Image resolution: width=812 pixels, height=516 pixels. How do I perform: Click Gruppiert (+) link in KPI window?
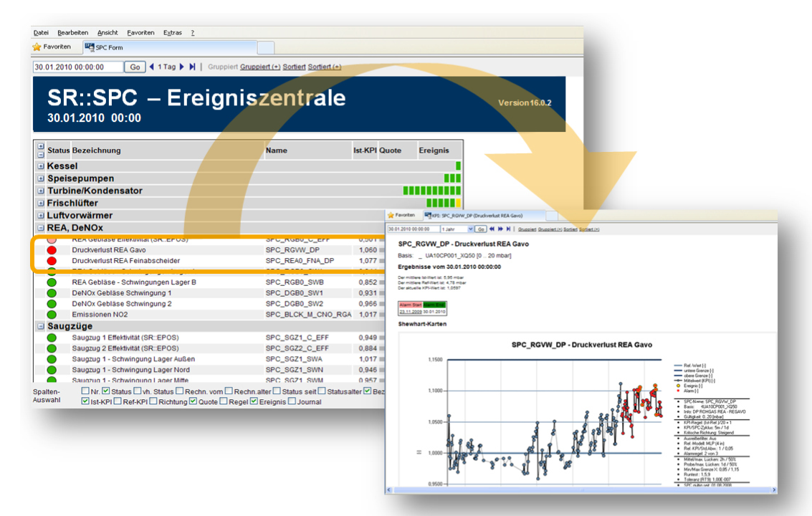click(x=549, y=229)
